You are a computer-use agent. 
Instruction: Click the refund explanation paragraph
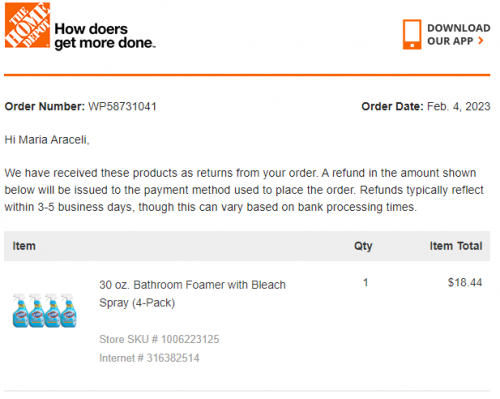pyautogui.click(x=244, y=190)
